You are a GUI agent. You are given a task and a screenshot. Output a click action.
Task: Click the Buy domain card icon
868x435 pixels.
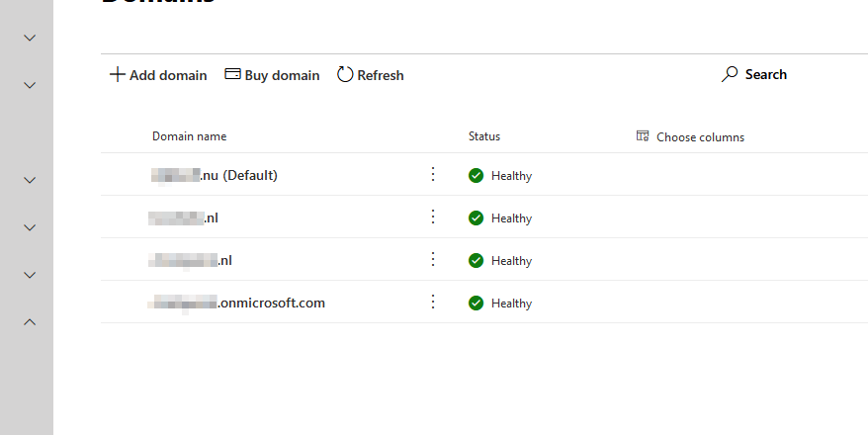[233, 75]
